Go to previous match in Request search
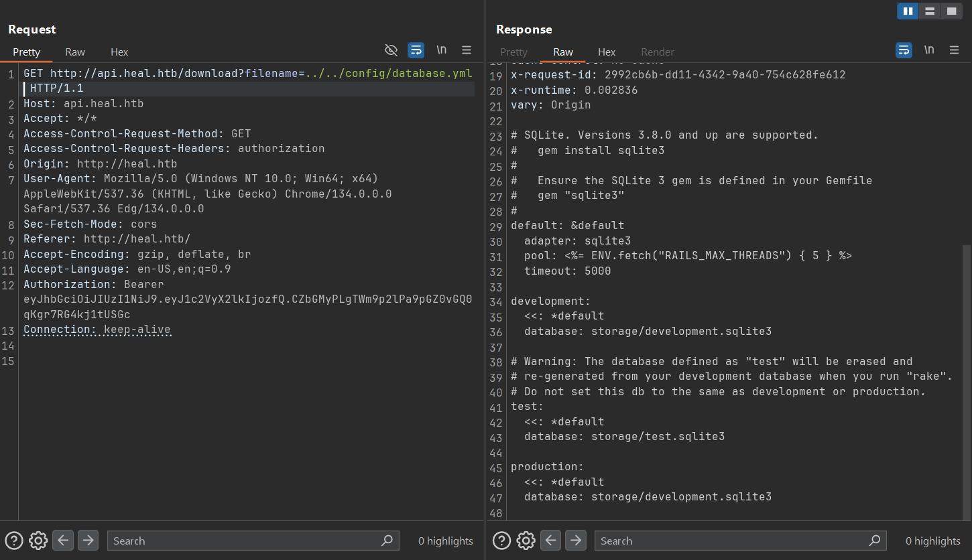This screenshot has width=972, height=560. click(63, 540)
